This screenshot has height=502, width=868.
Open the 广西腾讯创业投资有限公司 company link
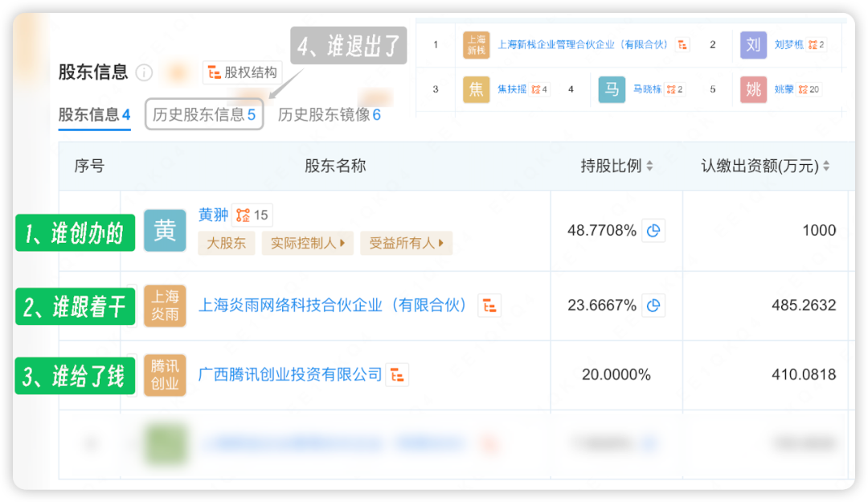(x=290, y=375)
